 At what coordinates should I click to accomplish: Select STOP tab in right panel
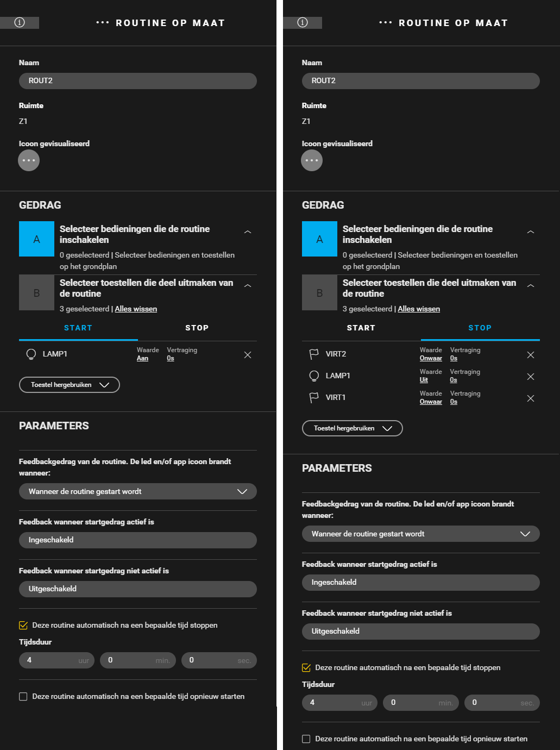coord(480,328)
